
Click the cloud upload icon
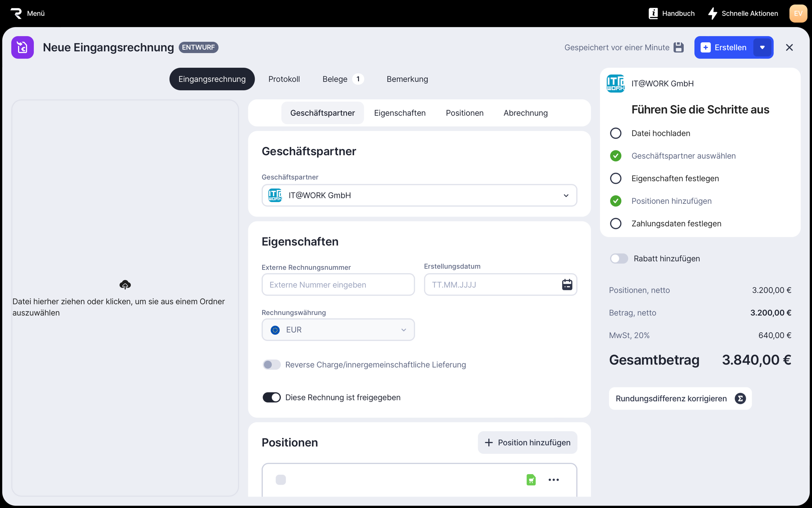point(125,284)
